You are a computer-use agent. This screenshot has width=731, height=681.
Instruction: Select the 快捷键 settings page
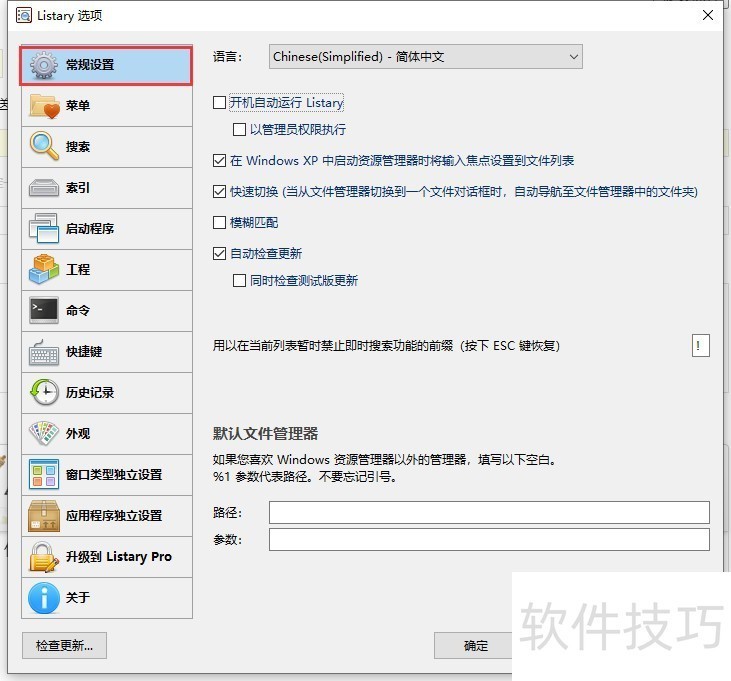pyautogui.click(x=107, y=352)
